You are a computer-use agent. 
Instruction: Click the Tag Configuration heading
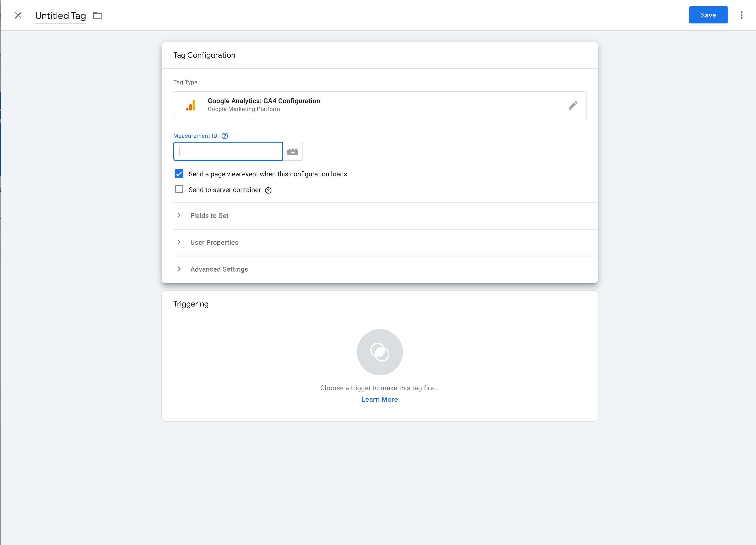point(204,55)
